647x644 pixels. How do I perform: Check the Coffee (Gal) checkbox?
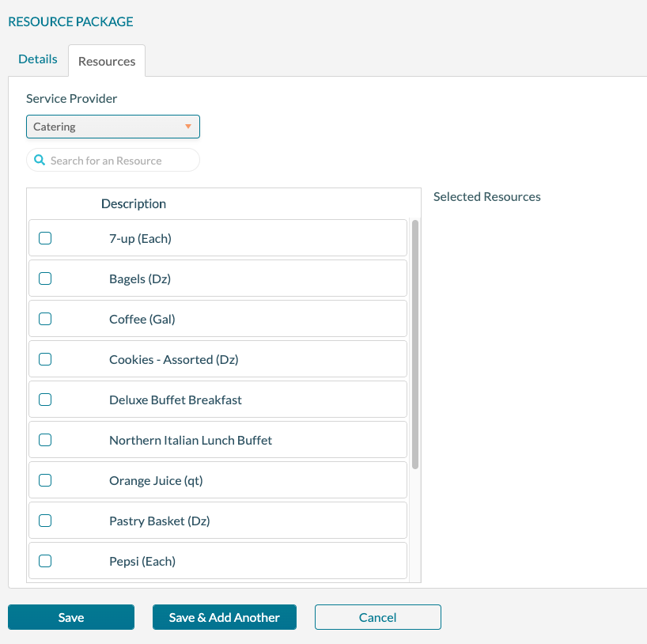tap(45, 318)
